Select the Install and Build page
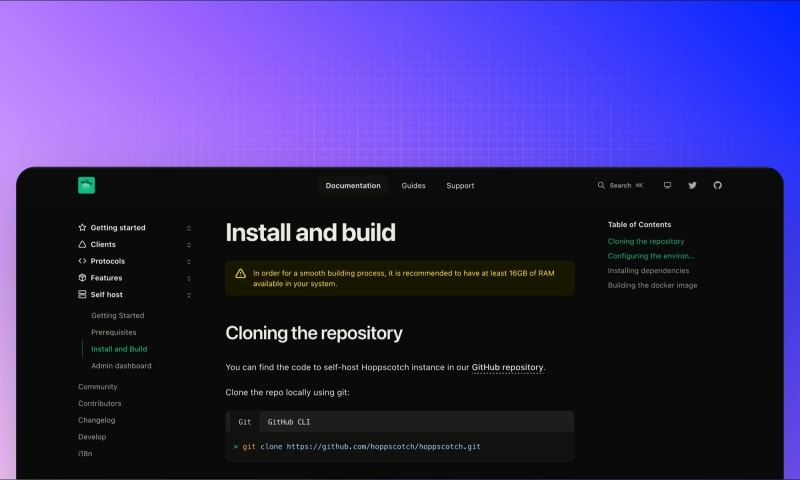The height and width of the screenshot is (480, 800). click(119, 349)
